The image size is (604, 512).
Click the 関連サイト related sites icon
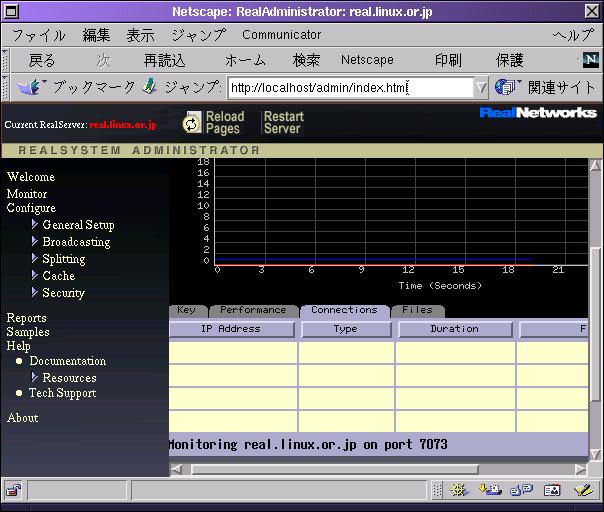pos(505,87)
